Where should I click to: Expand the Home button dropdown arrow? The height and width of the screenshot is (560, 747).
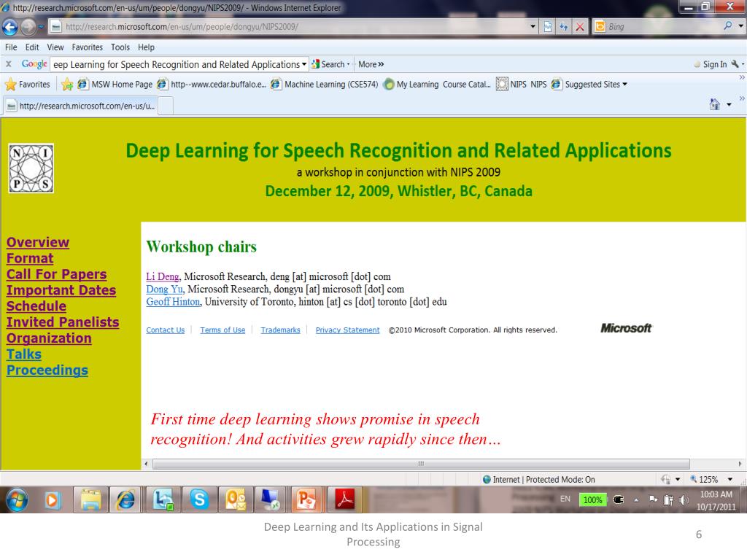coord(729,104)
